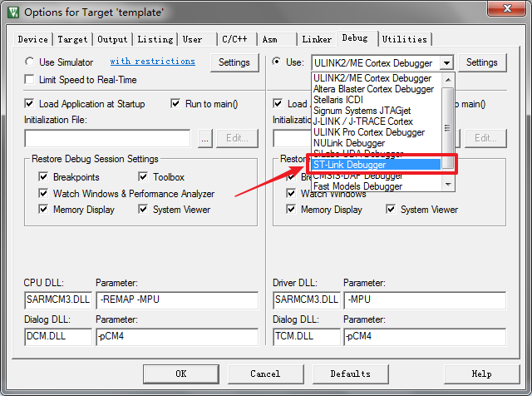The height and width of the screenshot is (396, 532).
Task: Open the Output tab
Action: pos(112,39)
